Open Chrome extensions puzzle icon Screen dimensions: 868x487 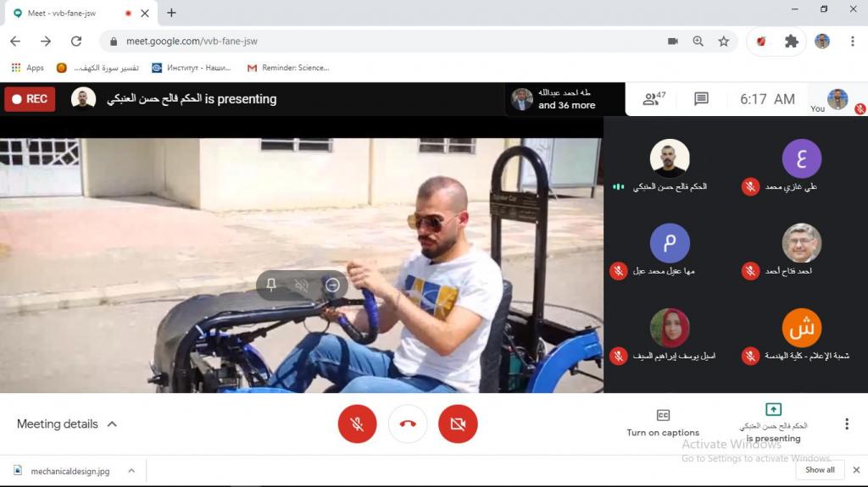click(x=792, y=41)
